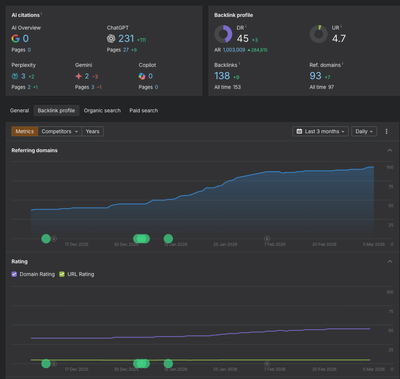Click the UR donut chart icon
400x379 pixels.
(319, 34)
